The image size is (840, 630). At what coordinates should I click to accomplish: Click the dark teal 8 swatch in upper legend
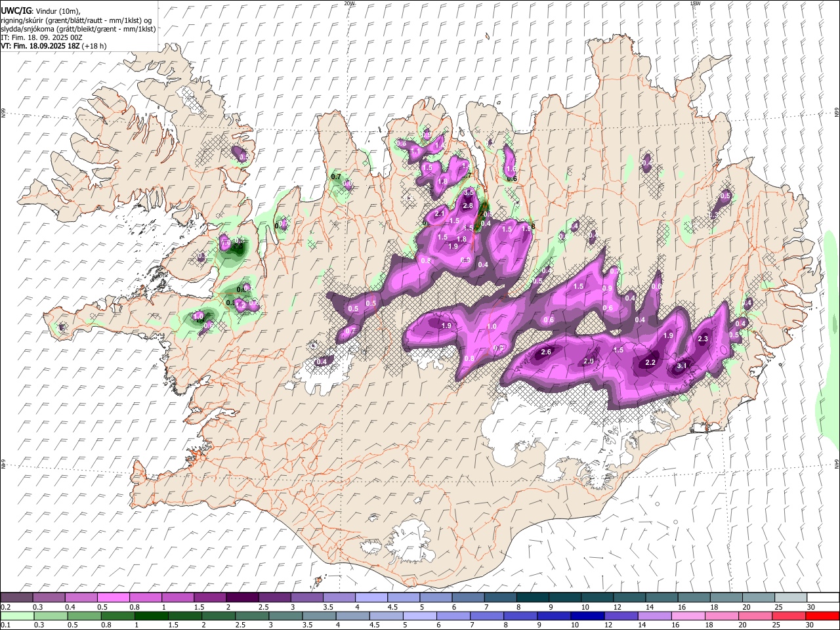tap(532, 597)
